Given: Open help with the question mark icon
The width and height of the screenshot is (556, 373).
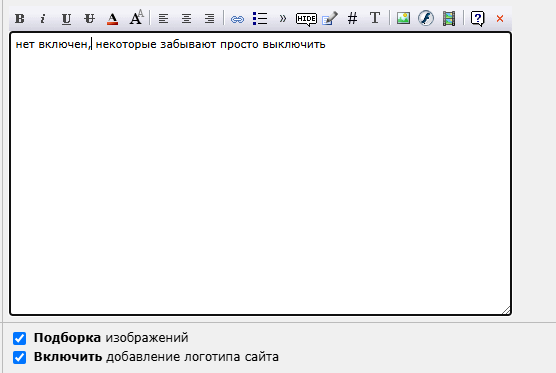Looking at the screenshot, I should 478,18.
